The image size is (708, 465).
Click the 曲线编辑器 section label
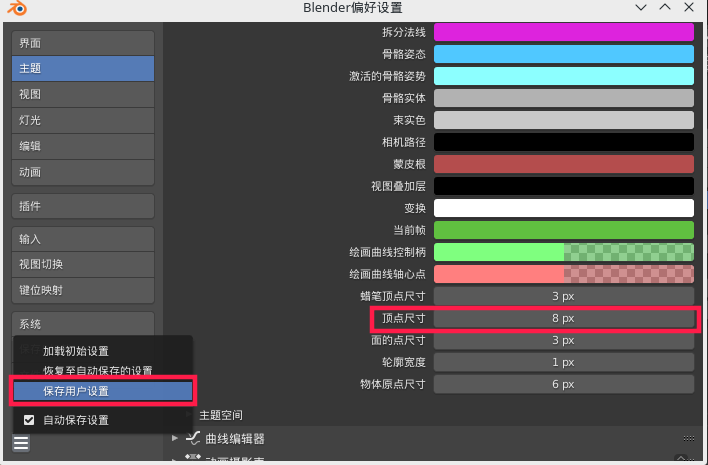pyautogui.click(x=235, y=438)
